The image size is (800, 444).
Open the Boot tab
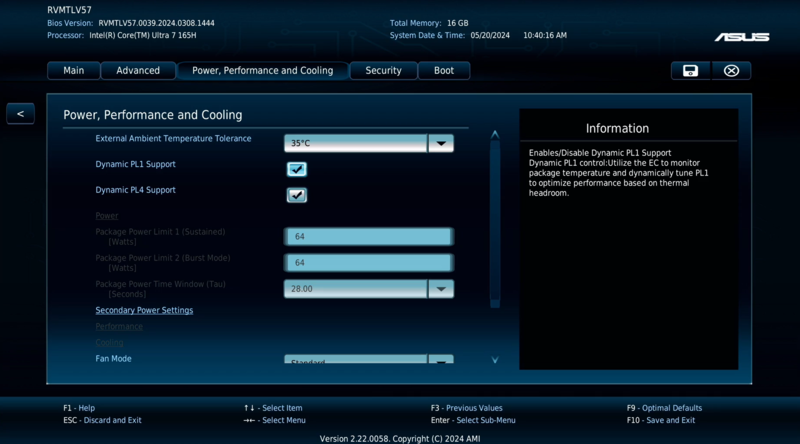[x=443, y=70]
